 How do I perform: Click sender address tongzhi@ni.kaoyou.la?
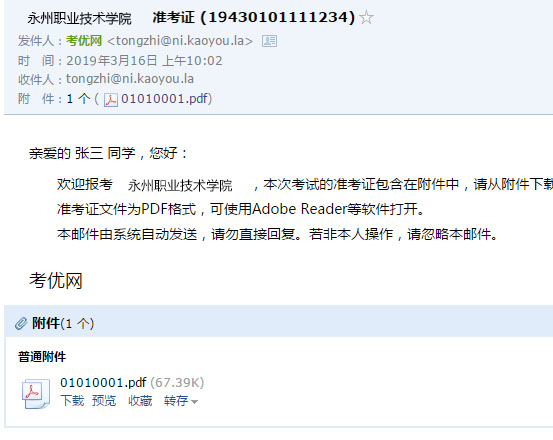pos(180,41)
